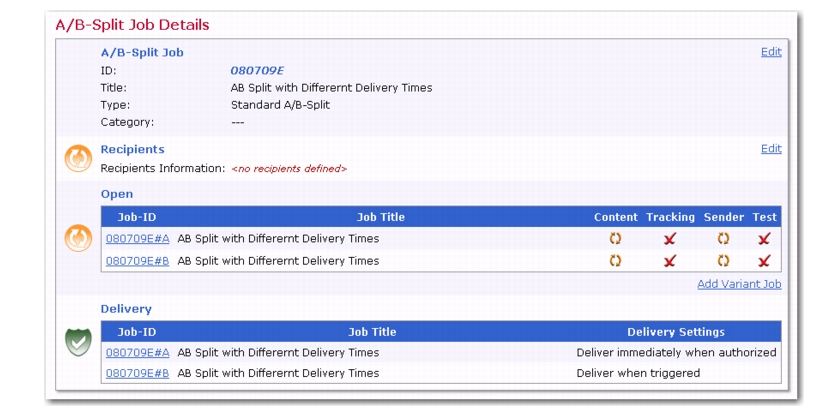The width and height of the screenshot is (838, 416).
Task: Click Content status icon for job 080709E#A
Action: 616,238
